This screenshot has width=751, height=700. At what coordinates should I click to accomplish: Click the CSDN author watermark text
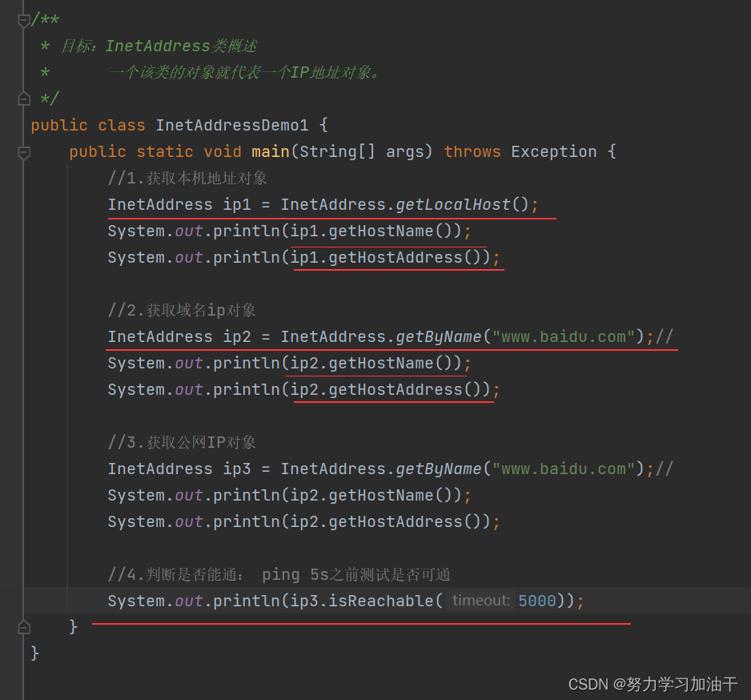(x=653, y=683)
